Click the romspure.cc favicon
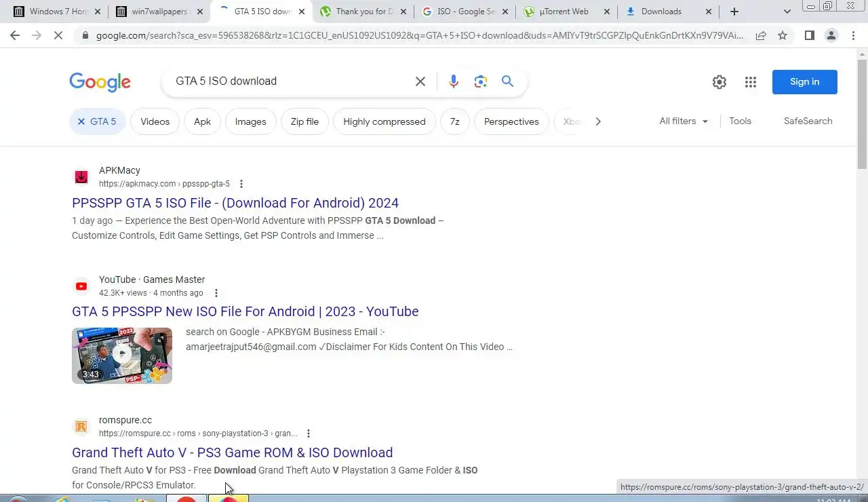The width and height of the screenshot is (868, 502). tap(81, 427)
